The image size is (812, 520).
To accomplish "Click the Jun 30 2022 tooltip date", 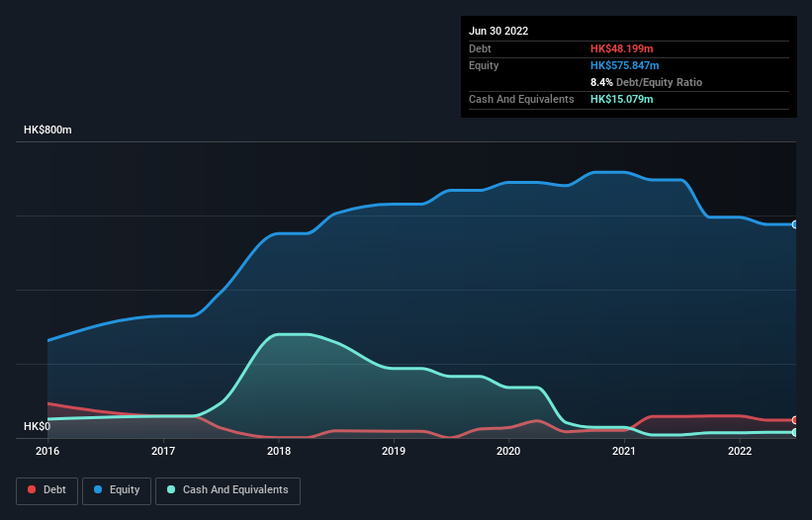I will 498,31.
